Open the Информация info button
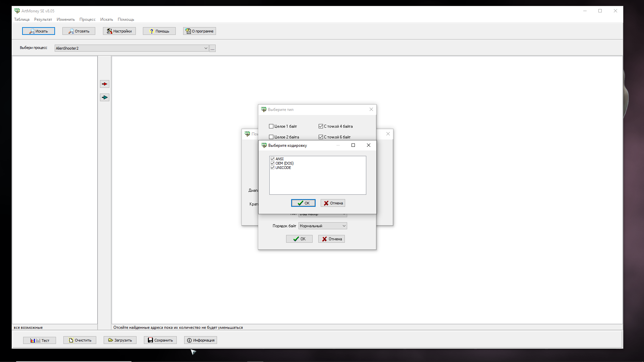Image resolution: width=644 pixels, height=362 pixels. coord(201,340)
